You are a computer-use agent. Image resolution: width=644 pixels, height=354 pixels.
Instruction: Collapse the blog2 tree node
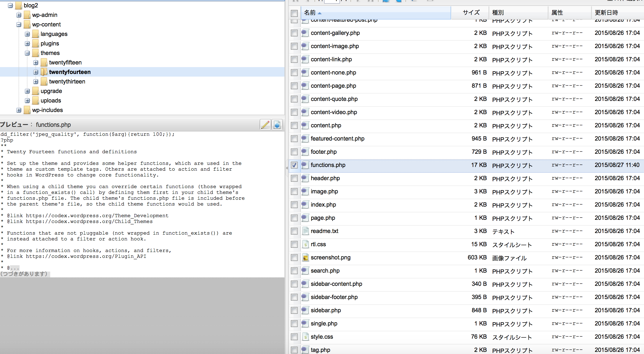tap(10, 5)
